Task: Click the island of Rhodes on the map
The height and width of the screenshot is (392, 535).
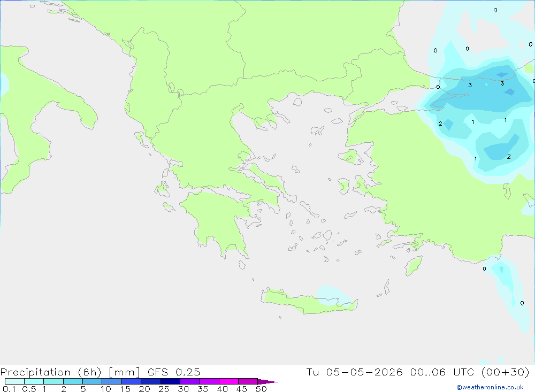Action: (x=414, y=266)
